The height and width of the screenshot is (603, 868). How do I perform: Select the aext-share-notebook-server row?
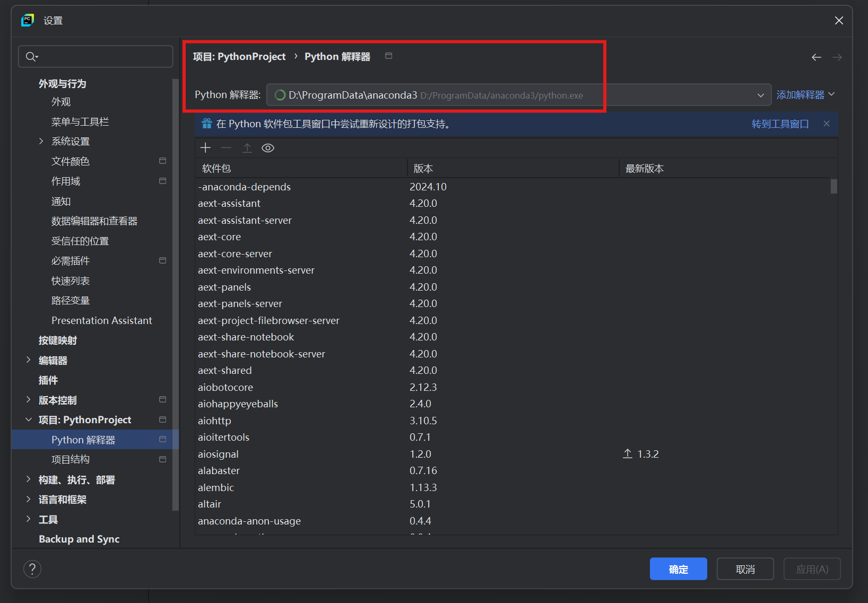click(513, 354)
